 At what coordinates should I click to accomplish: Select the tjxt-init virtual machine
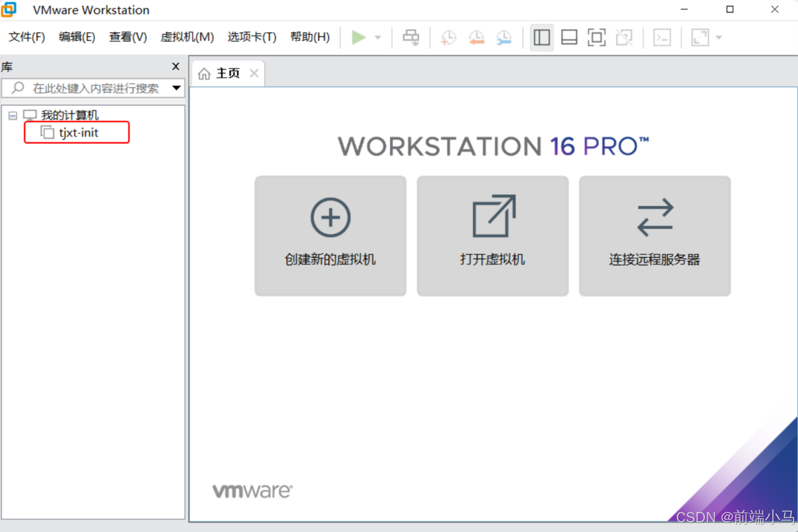click(x=79, y=133)
